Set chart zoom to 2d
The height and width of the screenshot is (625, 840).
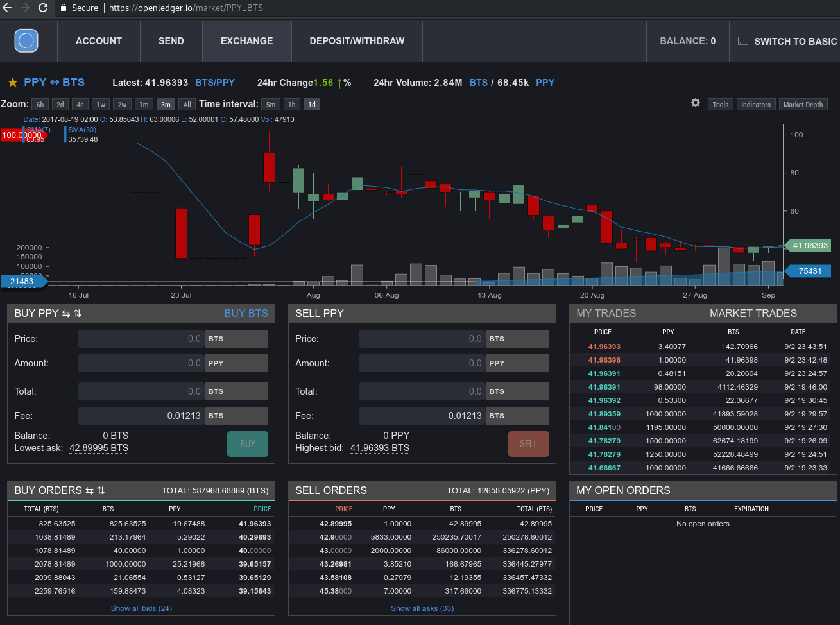point(60,105)
